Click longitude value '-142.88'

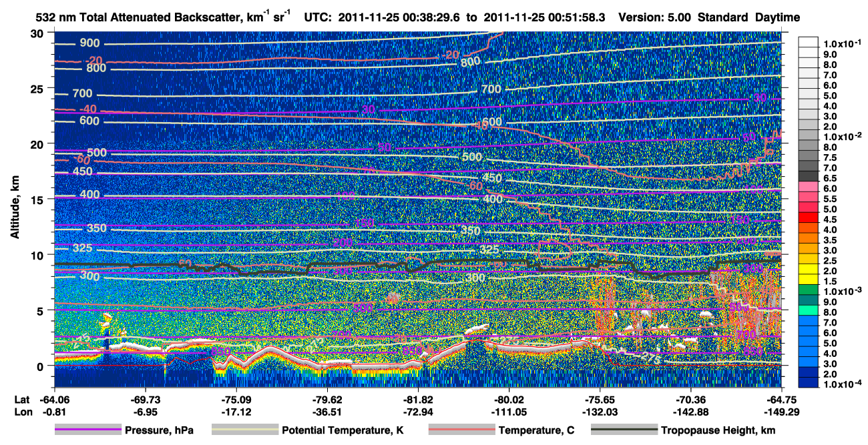690,411
